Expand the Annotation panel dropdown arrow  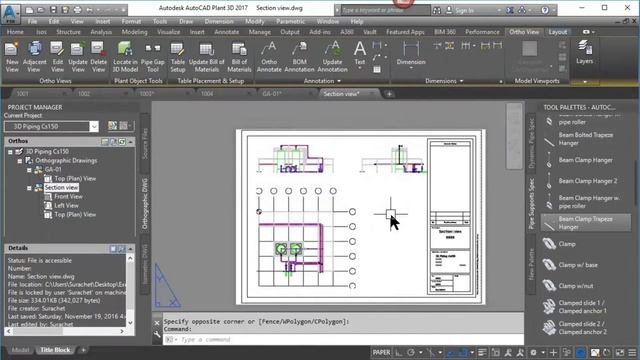pyautogui.click(x=339, y=81)
